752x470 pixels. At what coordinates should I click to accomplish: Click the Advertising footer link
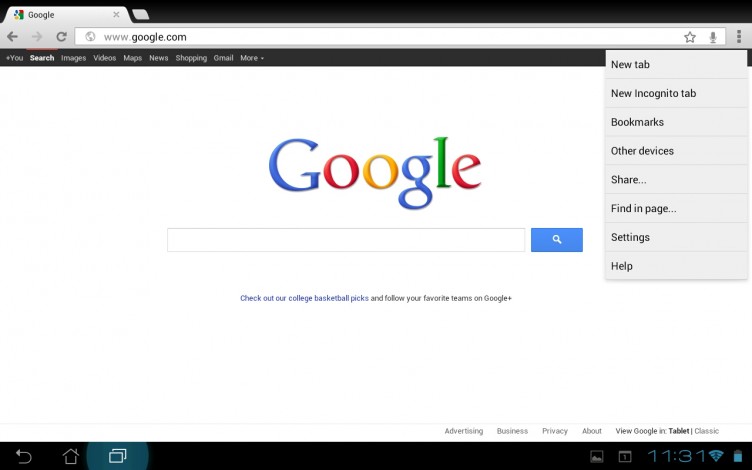click(464, 431)
